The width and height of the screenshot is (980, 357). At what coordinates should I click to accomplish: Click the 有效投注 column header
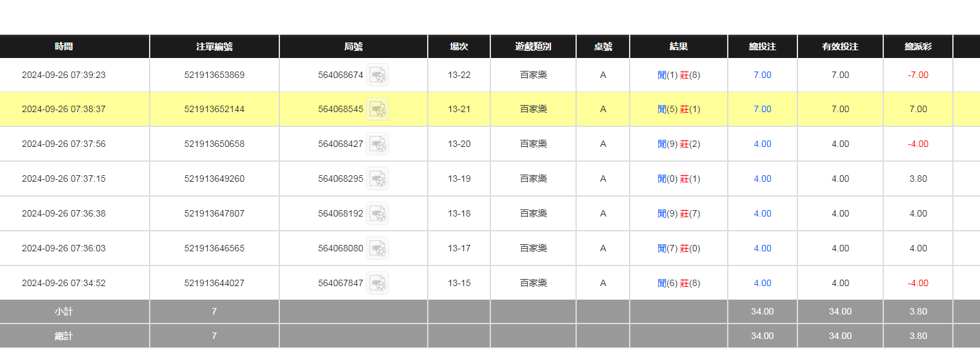click(x=839, y=46)
